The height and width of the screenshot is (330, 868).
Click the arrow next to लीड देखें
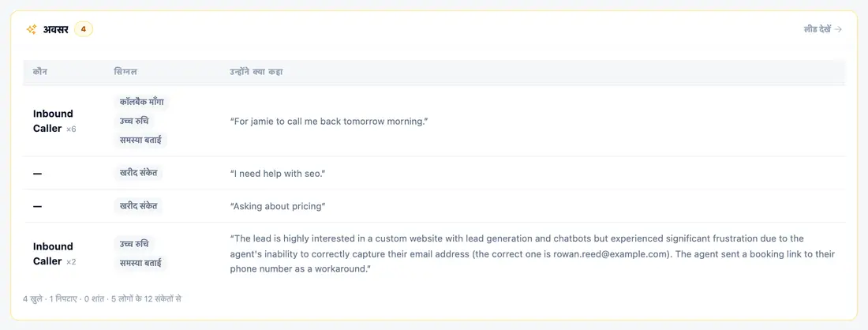point(838,29)
